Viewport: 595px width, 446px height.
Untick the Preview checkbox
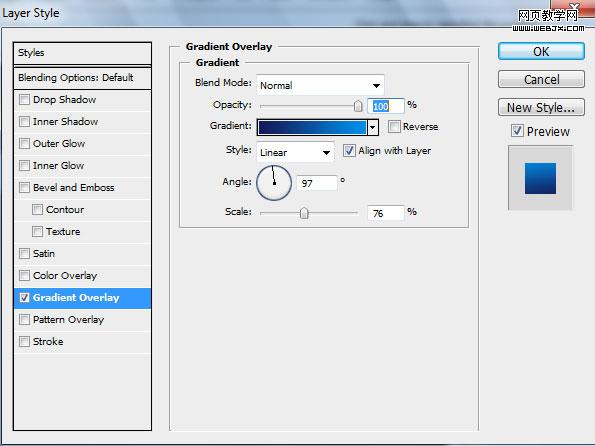pyautogui.click(x=517, y=131)
